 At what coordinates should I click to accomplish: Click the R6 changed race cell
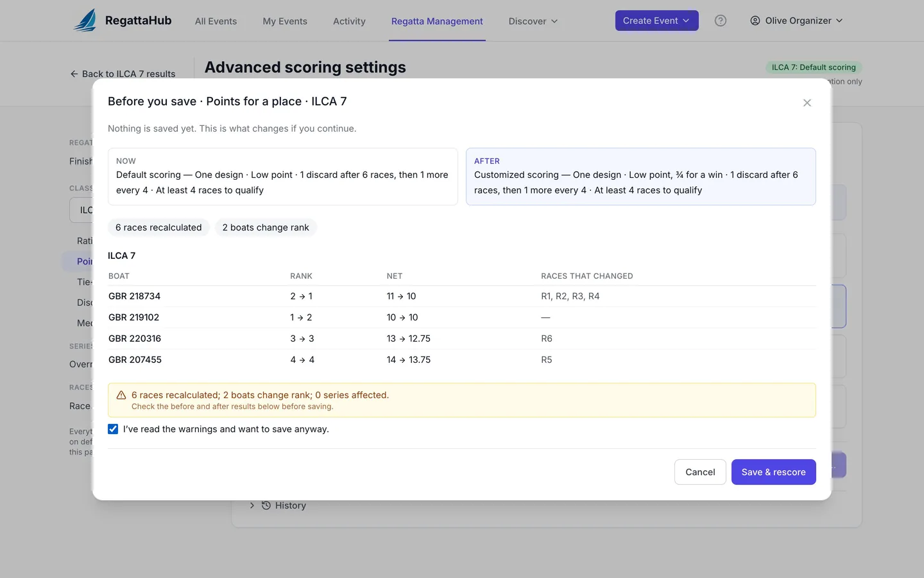(547, 338)
